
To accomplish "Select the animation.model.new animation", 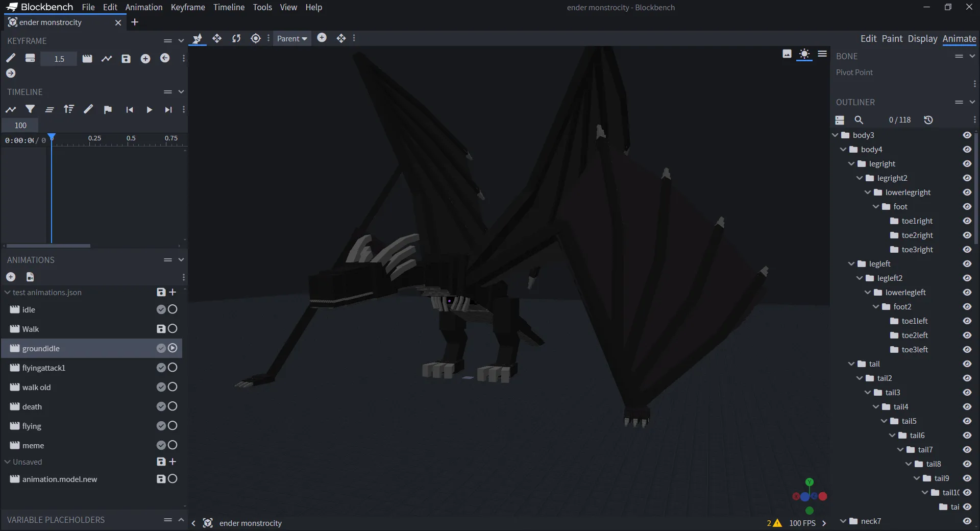I will click(x=92, y=479).
